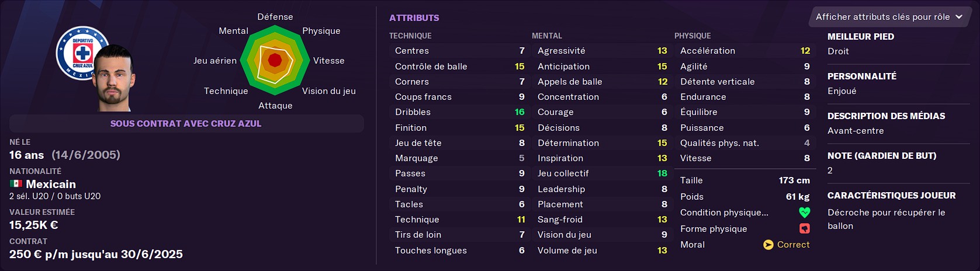Click the Mexican flag icon
The height and width of the screenshot is (271, 980).
coord(16,184)
